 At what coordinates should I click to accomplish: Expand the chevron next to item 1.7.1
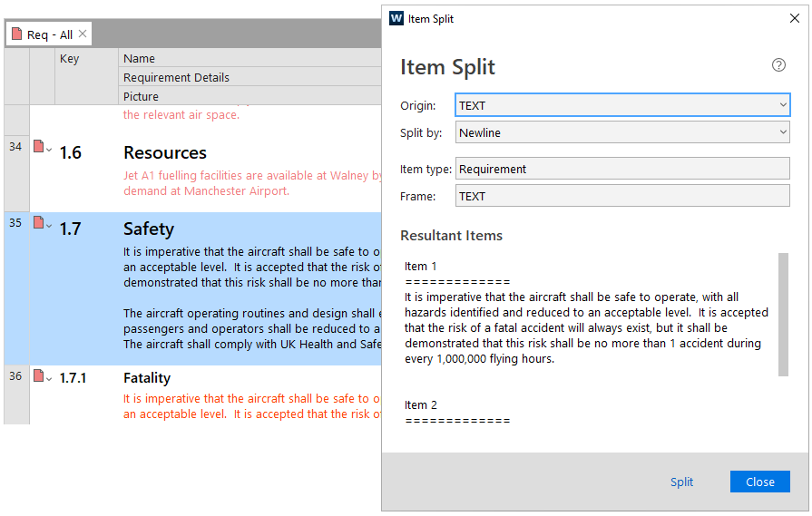[x=49, y=379]
